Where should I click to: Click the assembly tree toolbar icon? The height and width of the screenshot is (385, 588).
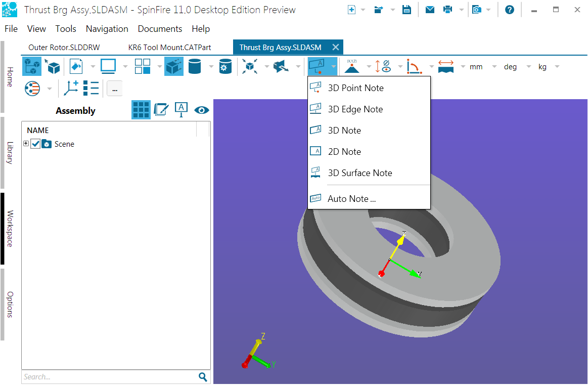click(31, 66)
